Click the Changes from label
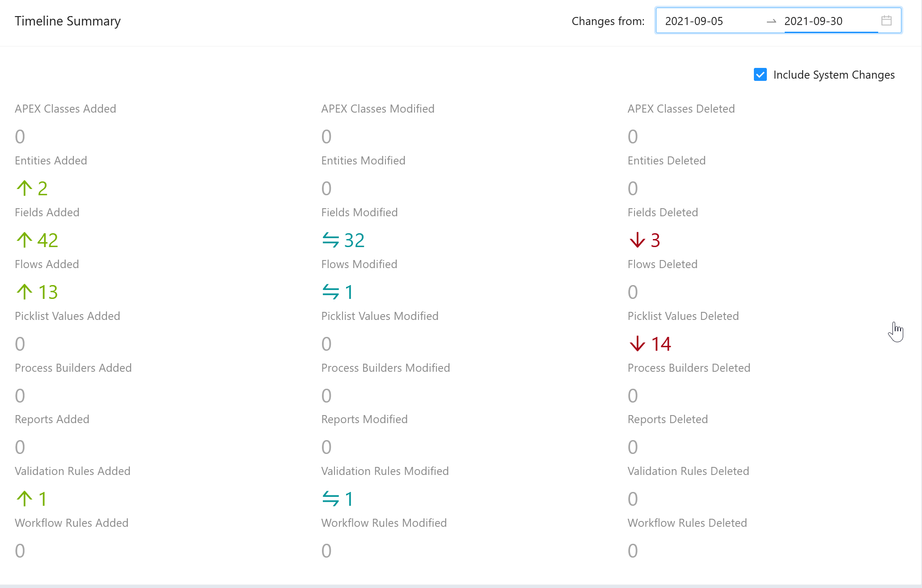922x588 pixels. [x=608, y=21]
